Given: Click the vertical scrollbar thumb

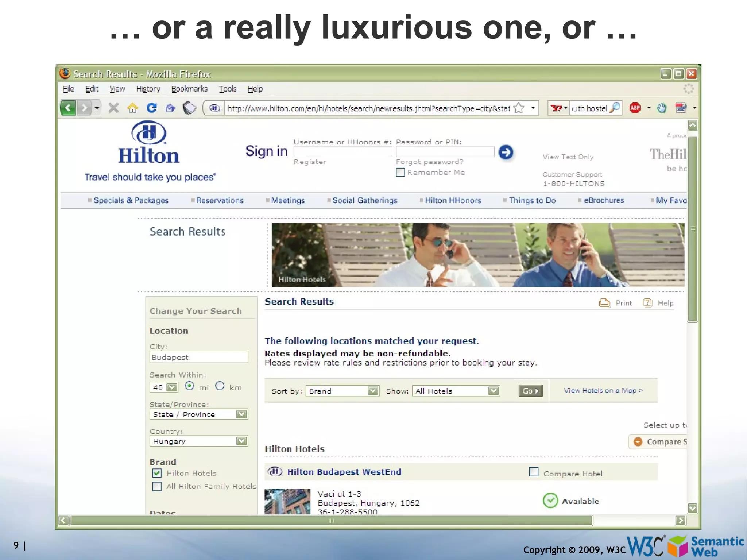Looking at the screenshot, I should 693,229.
